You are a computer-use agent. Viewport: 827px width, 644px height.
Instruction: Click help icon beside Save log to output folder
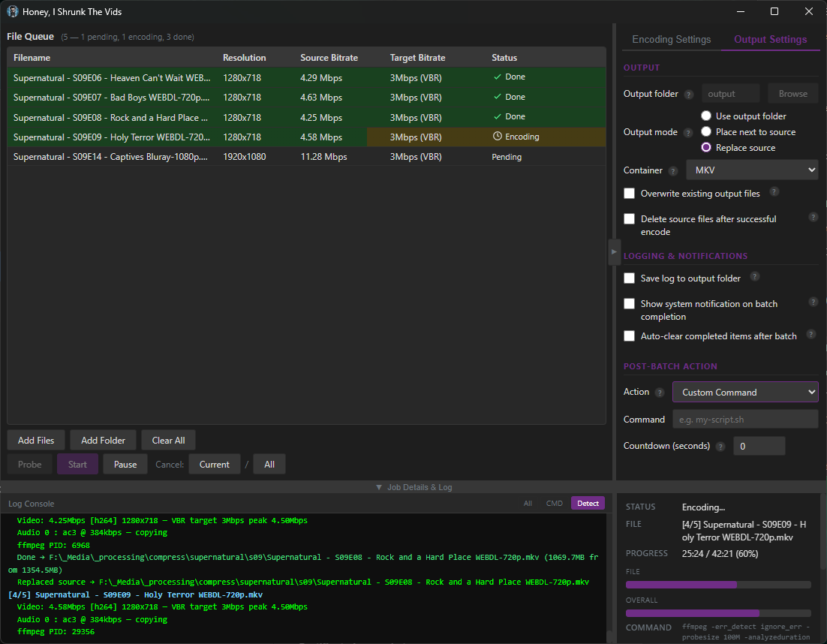[x=755, y=277]
